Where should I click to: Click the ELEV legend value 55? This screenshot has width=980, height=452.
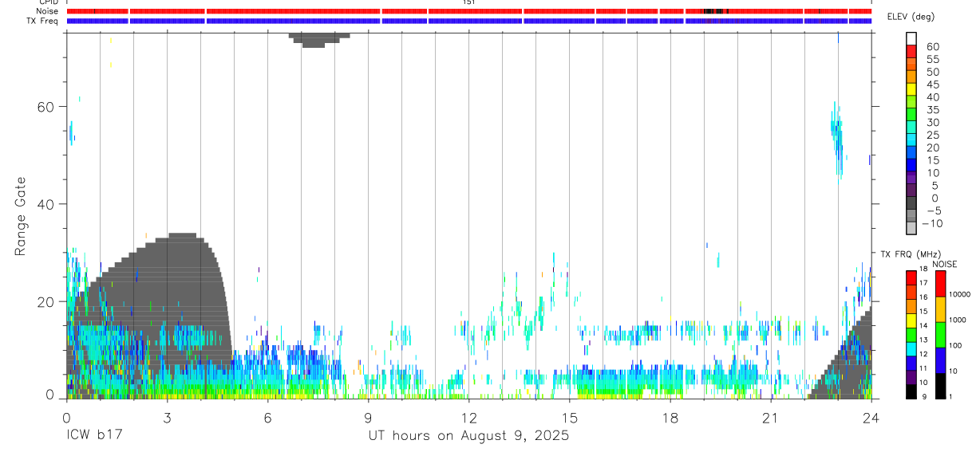932,60
